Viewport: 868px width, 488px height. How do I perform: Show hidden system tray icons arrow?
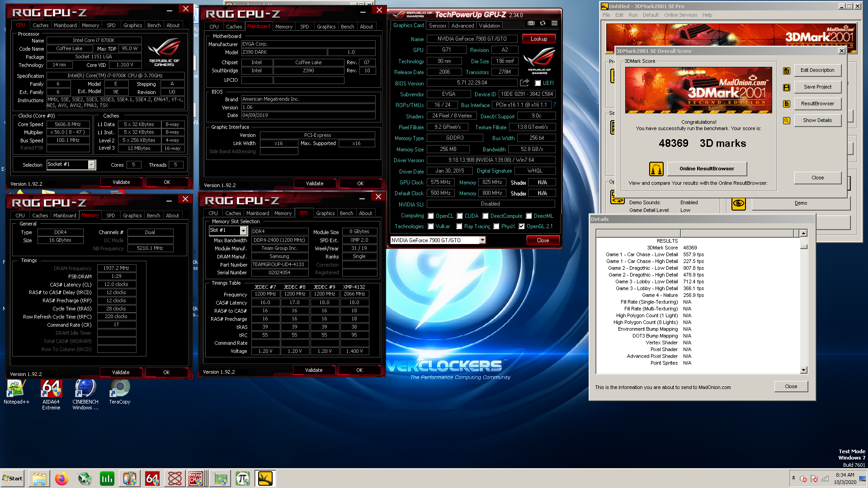pos(793,478)
